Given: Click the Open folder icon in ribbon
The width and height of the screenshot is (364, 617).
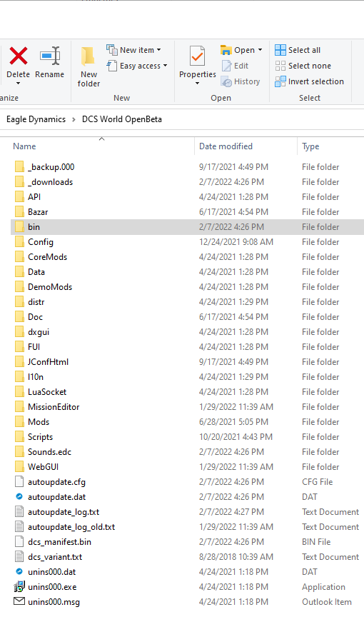Looking at the screenshot, I should [226, 50].
